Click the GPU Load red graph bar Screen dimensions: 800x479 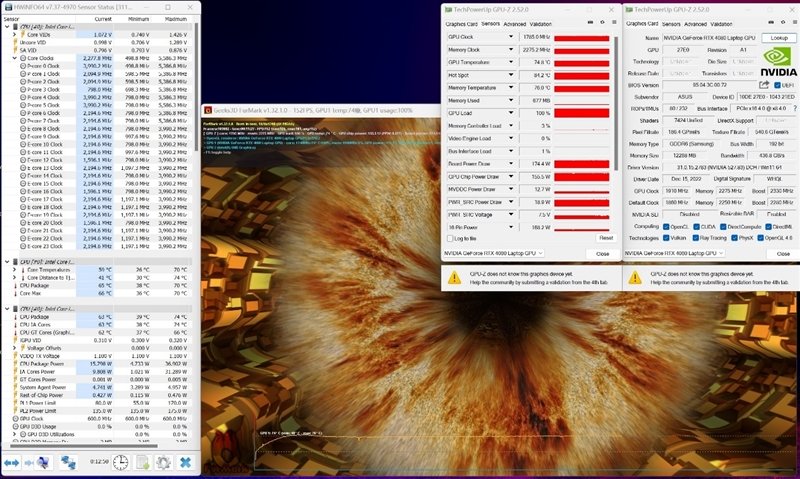coord(582,113)
